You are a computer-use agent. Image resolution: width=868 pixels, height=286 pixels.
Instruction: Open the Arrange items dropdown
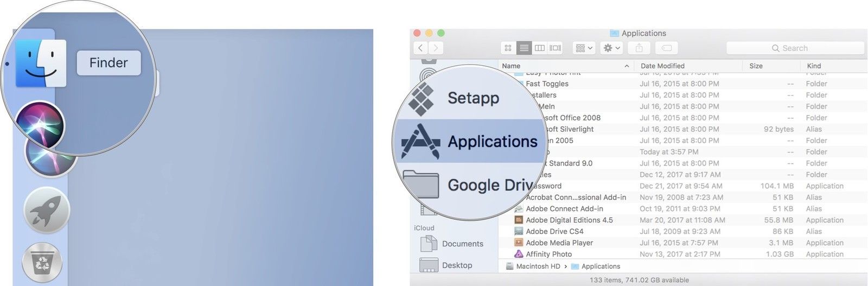pyautogui.click(x=584, y=48)
